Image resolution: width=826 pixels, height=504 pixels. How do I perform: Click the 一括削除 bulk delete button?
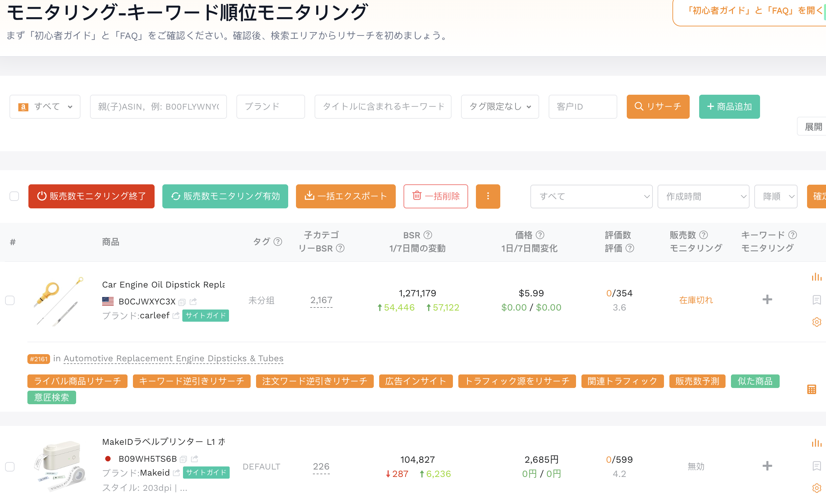click(436, 196)
